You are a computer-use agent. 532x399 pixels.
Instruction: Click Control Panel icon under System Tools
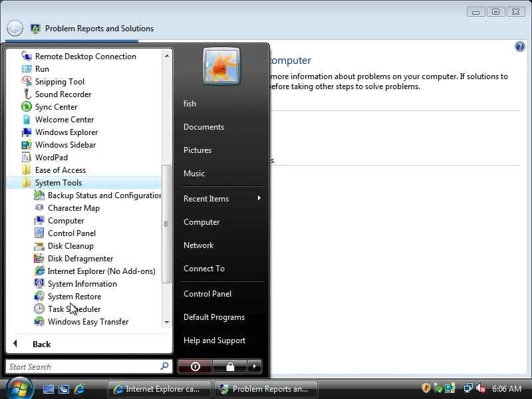[x=39, y=233]
